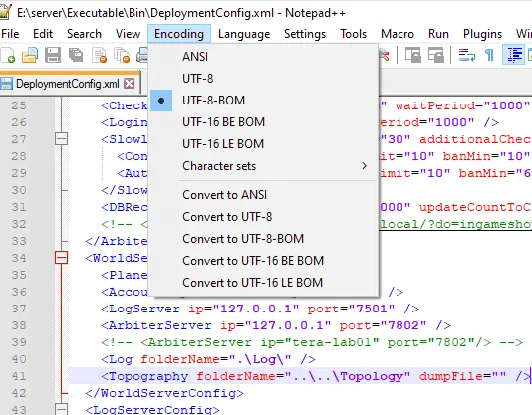Click the updateCountToC attribute on line 31
Screen dimensions: 532x415
click(x=475, y=207)
